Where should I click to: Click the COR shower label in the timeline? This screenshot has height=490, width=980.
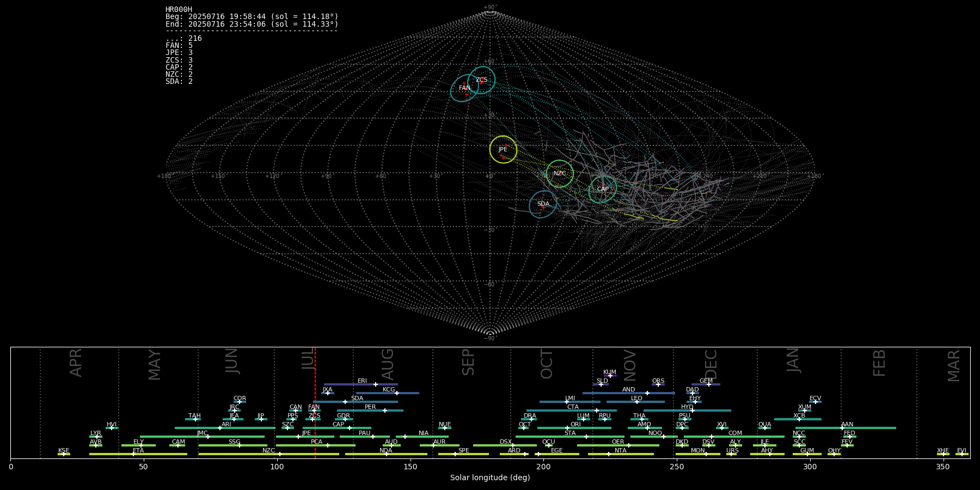240,399
